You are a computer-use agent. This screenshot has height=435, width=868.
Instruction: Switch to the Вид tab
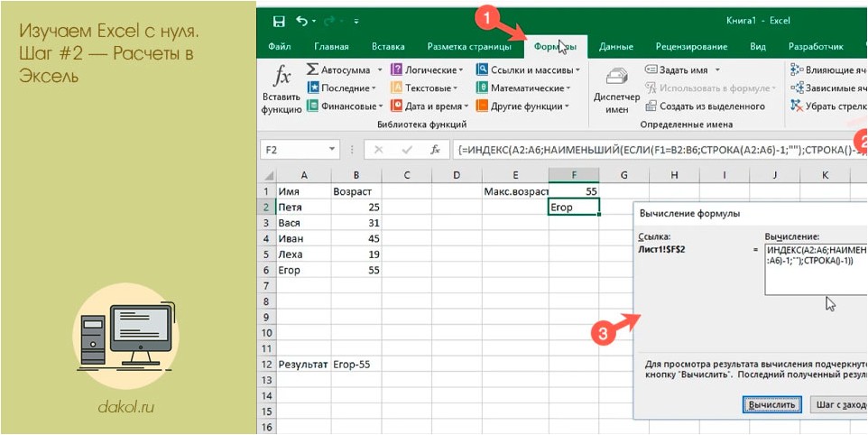[758, 47]
